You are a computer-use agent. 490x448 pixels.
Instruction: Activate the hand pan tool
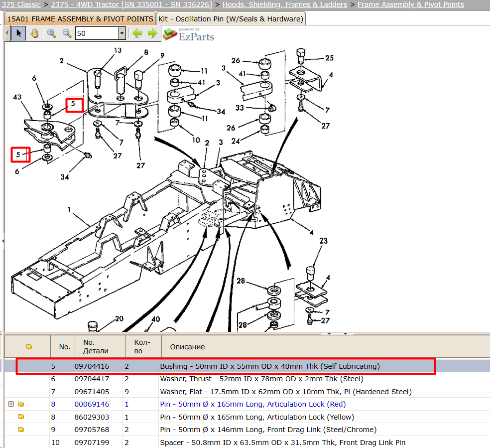(34, 33)
